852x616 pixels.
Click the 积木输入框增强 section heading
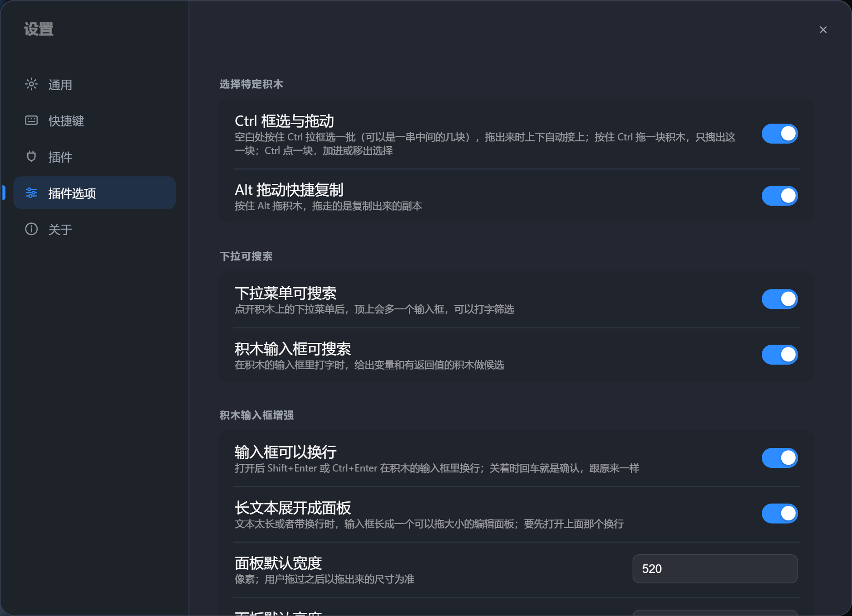coord(257,415)
